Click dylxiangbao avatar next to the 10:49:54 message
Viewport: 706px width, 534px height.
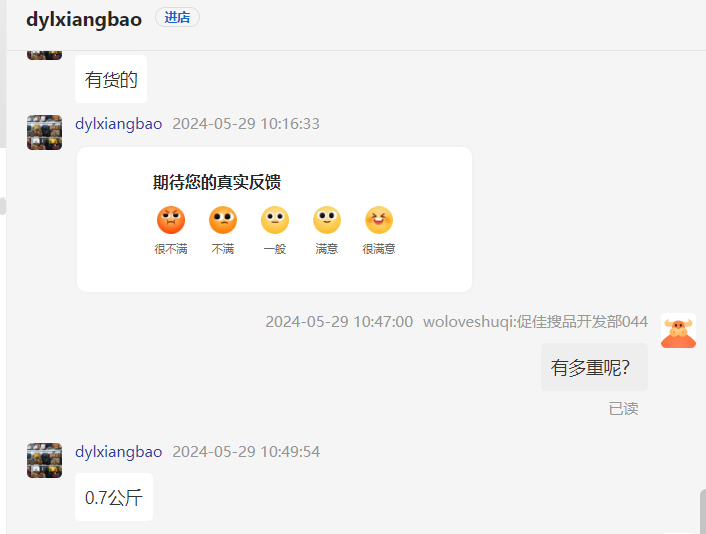tap(45, 460)
